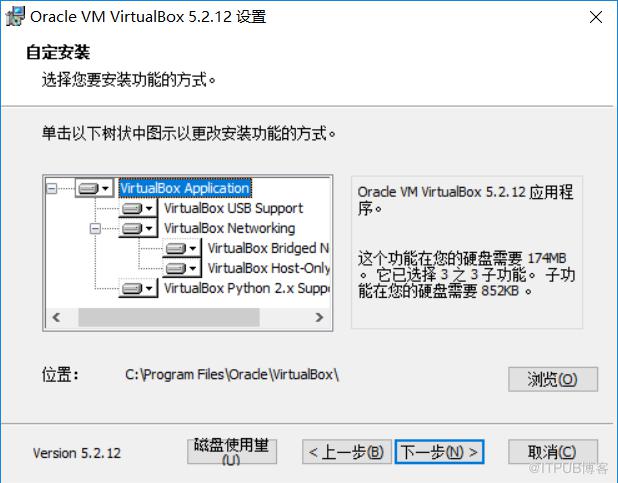Go back with the 上一步(B) button

click(x=346, y=451)
